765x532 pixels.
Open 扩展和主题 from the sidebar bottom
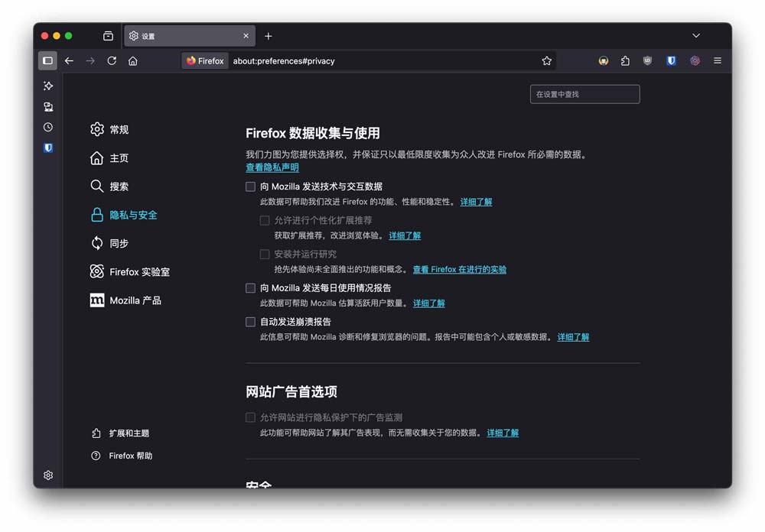(x=121, y=433)
